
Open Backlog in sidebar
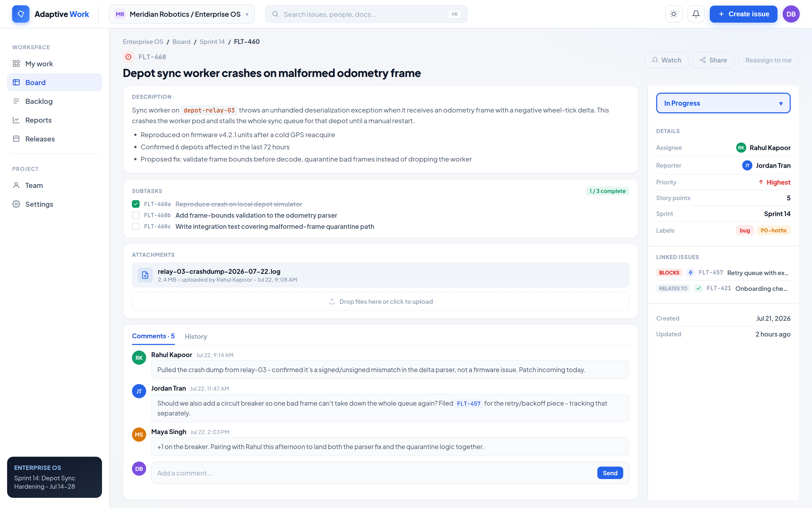54,101
